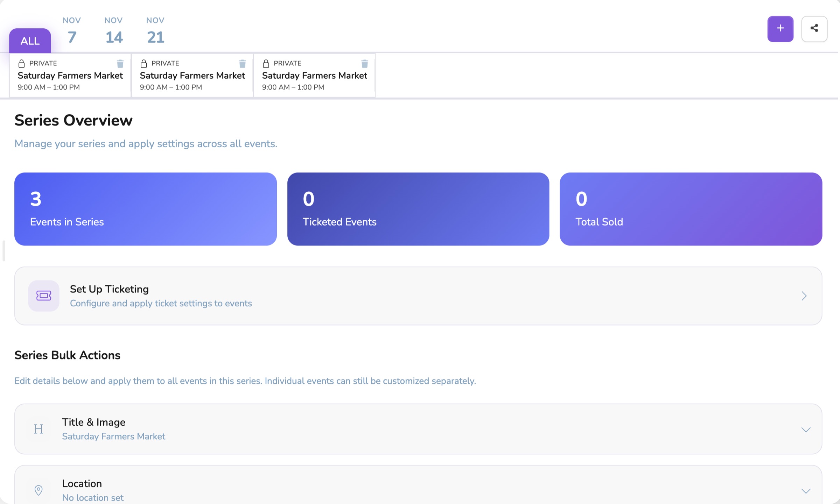Click the Title & Image row heading
Image resolution: width=840 pixels, height=504 pixels.
click(94, 422)
